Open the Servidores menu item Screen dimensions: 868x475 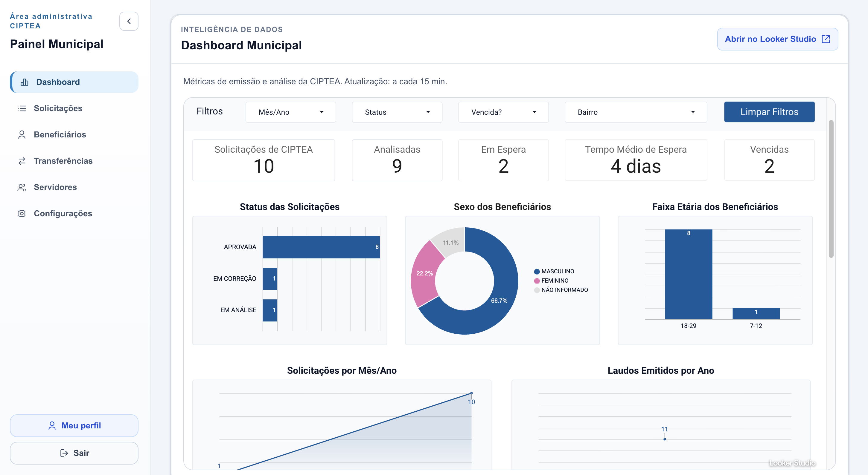pos(55,187)
